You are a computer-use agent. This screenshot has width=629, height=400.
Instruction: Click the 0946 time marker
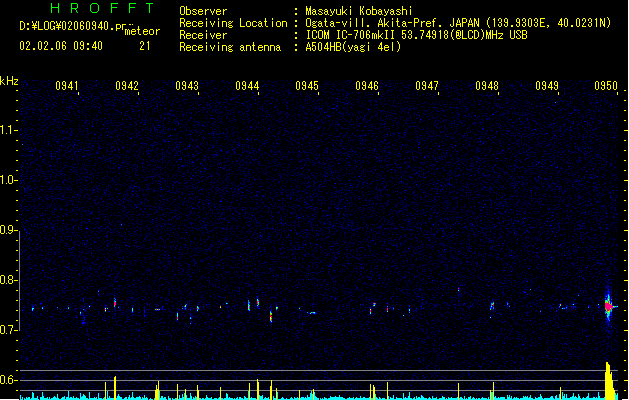(367, 86)
